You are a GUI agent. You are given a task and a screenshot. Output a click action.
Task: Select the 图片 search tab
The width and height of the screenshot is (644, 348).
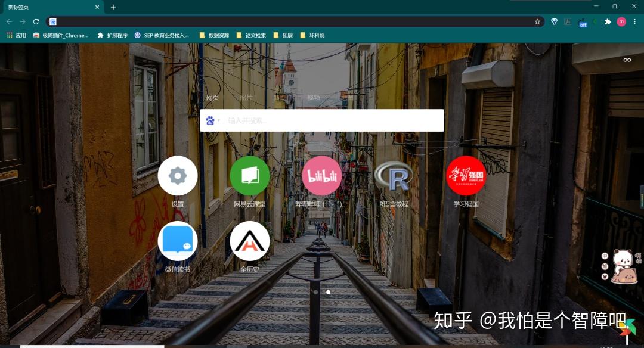point(246,98)
